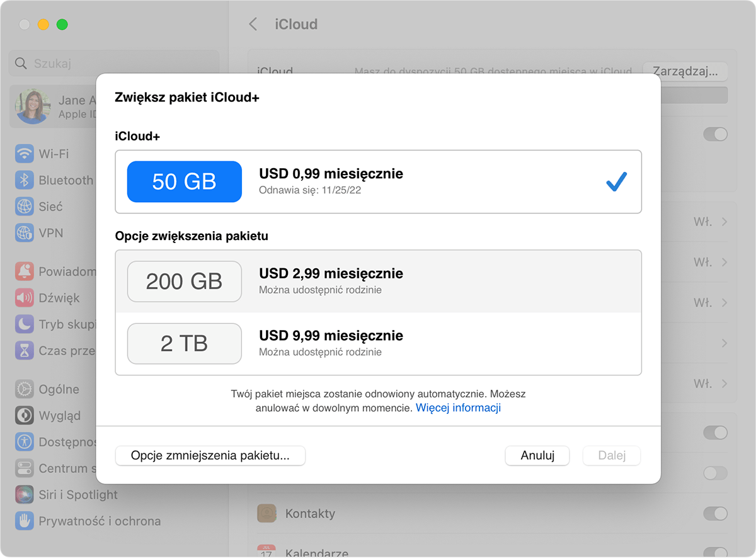Viewport: 756px width, 558px height.
Task: Open Dźwięk speaker icon
Action: [25, 298]
